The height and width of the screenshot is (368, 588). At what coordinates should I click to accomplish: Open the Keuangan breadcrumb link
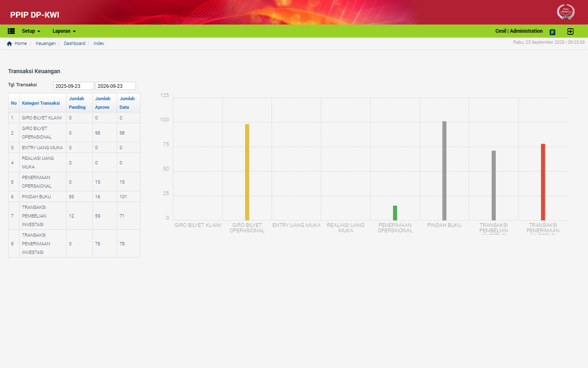46,43
